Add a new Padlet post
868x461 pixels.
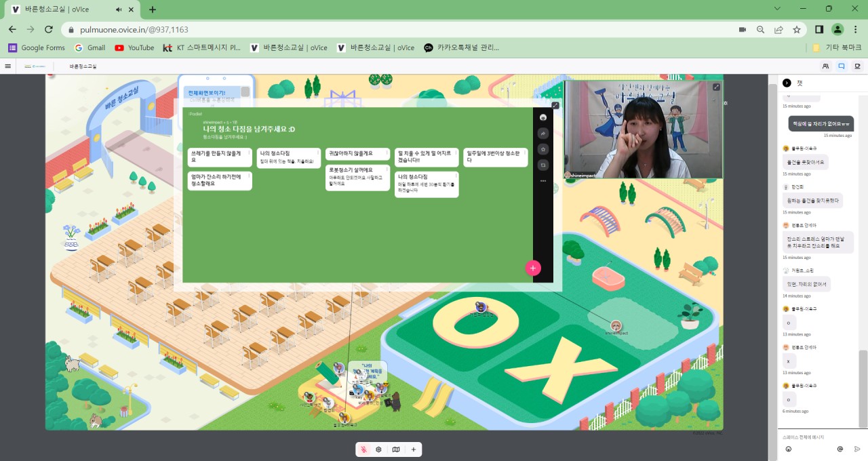pos(533,268)
